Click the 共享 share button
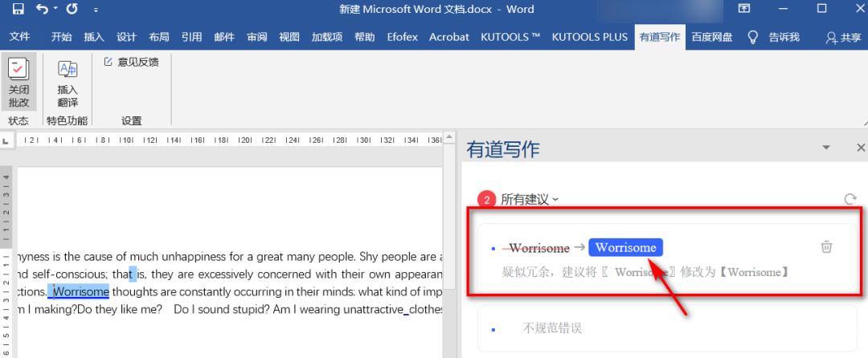Screen dimensions: 868x358 coord(844,38)
